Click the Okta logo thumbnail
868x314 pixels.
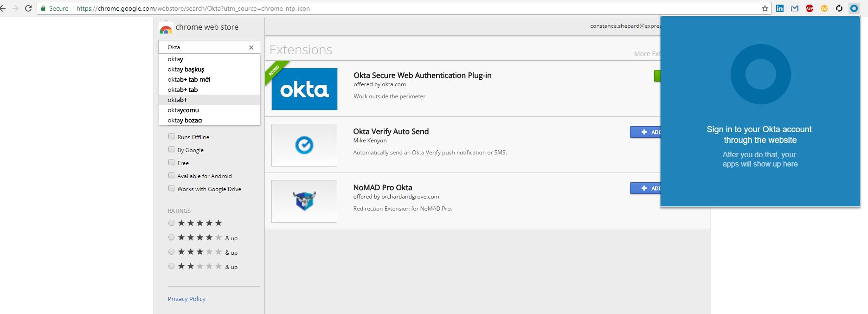pos(304,89)
